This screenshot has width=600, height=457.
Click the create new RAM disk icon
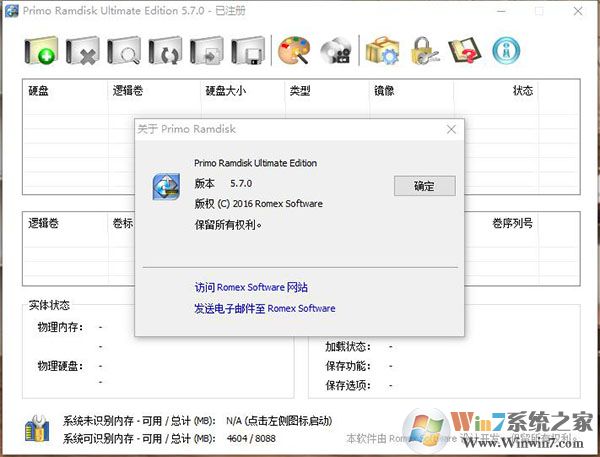tap(41, 50)
